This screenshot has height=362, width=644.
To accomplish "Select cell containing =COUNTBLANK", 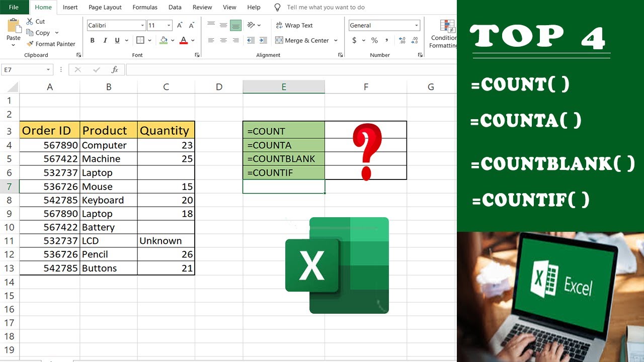I will 284,159.
